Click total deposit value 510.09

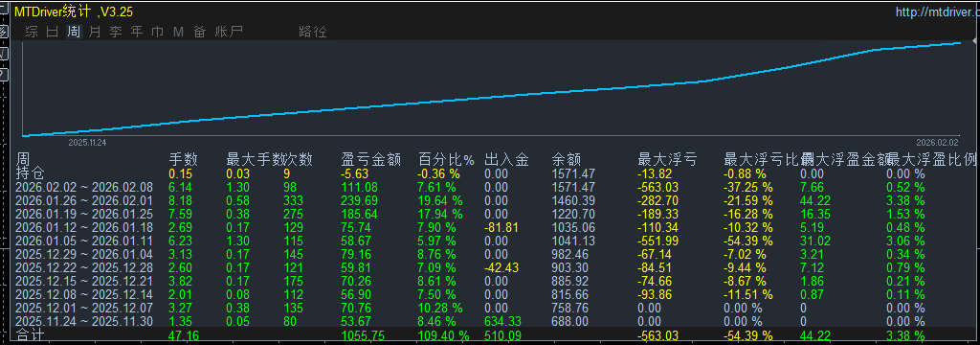tap(503, 335)
